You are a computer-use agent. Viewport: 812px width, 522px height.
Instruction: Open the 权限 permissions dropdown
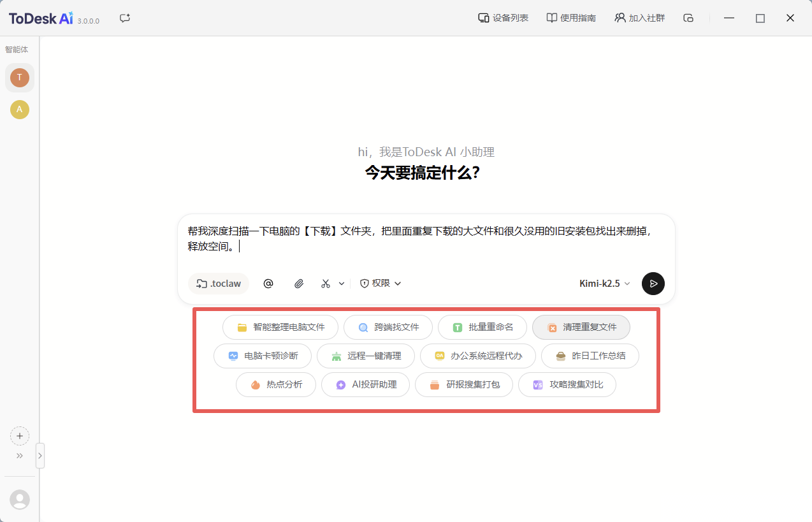(381, 283)
